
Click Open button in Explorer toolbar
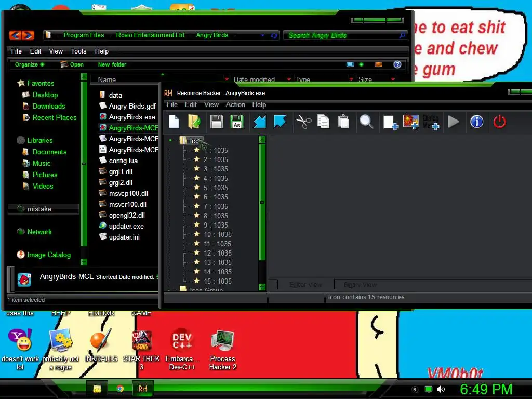click(x=72, y=64)
